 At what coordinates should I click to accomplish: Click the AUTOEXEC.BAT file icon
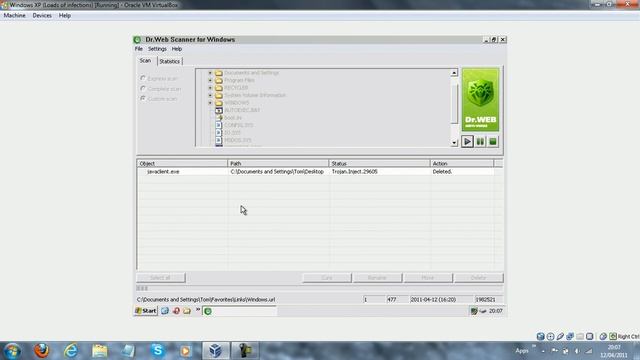(x=219, y=110)
